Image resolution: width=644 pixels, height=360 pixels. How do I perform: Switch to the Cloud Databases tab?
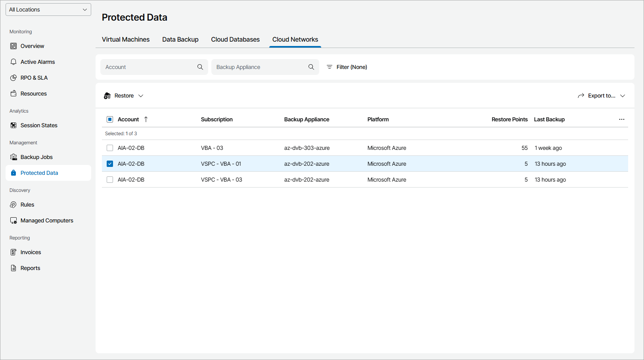(x=235, y=40)
